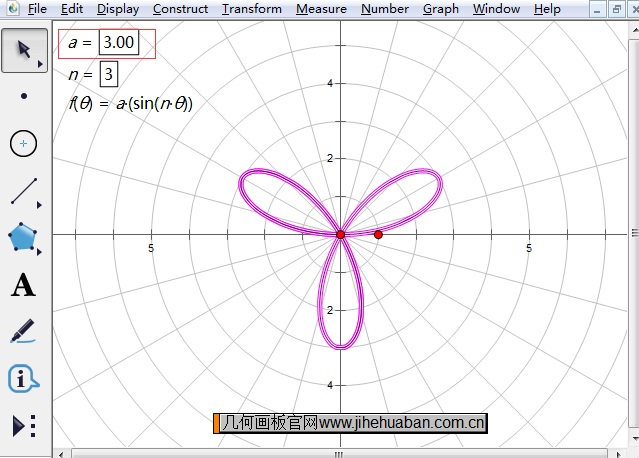Select the Compass circle tool

(24, 143)
